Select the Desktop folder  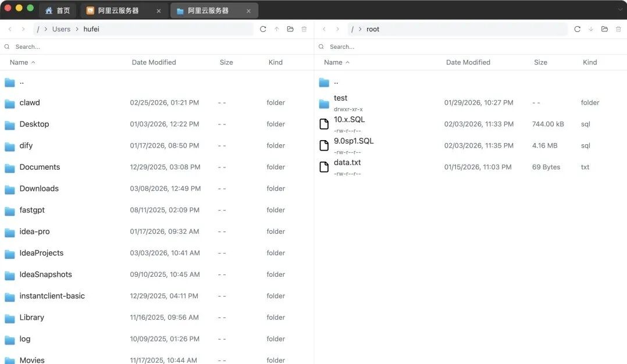pos(157,124)
